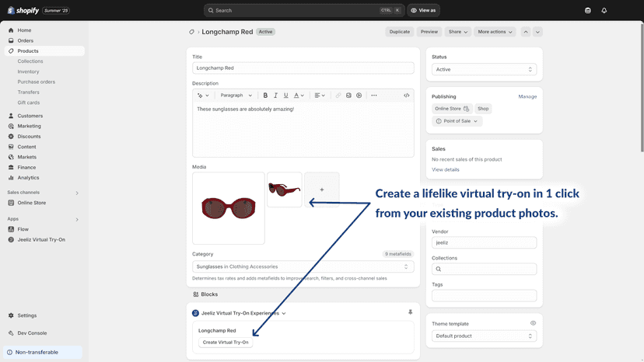Select Products in sidebar

tap(44, 51)
